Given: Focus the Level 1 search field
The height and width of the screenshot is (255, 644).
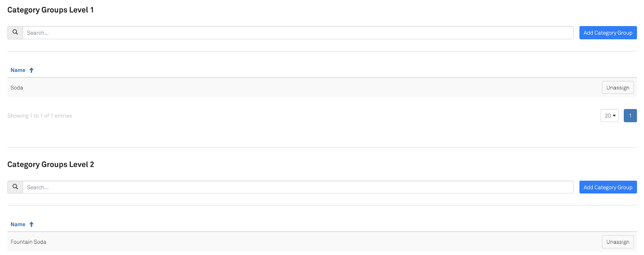Looking at the screenshot, I should click(x=298, y=33).
